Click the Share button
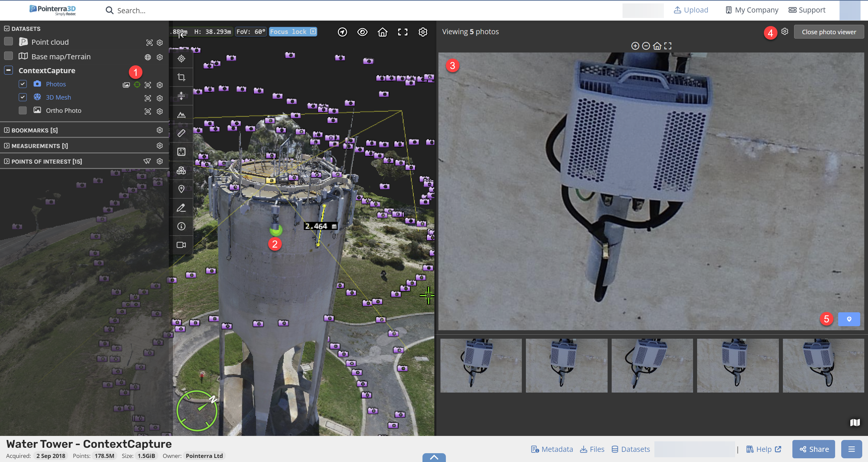Screen dimensions: 868x462 point(813,449)
